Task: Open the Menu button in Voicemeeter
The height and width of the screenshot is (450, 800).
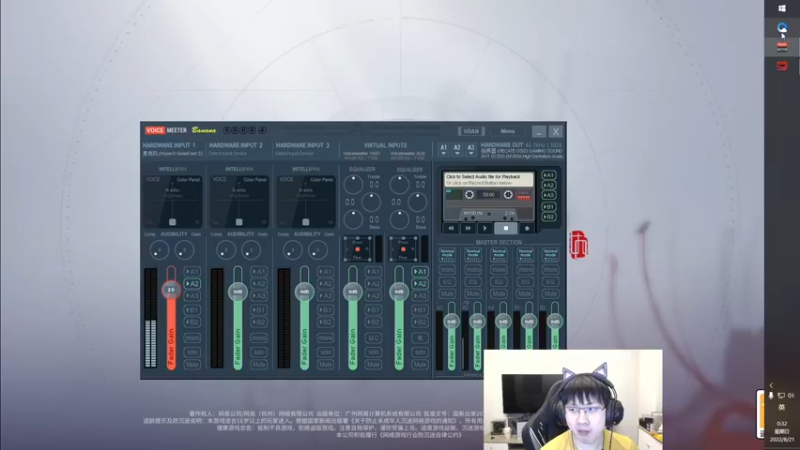Action: (507, 131)
